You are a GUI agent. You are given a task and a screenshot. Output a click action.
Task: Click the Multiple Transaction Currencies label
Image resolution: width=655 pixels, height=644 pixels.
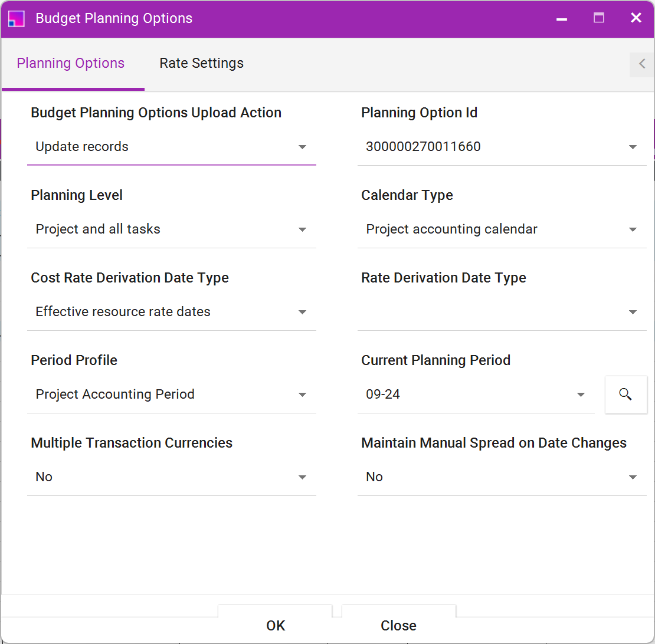[132, 443]
